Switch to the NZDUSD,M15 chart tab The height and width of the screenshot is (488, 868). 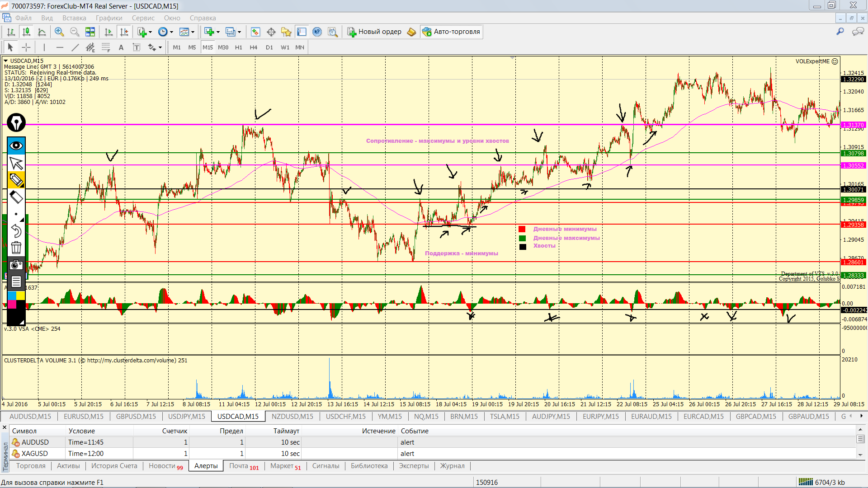point(292,416)
